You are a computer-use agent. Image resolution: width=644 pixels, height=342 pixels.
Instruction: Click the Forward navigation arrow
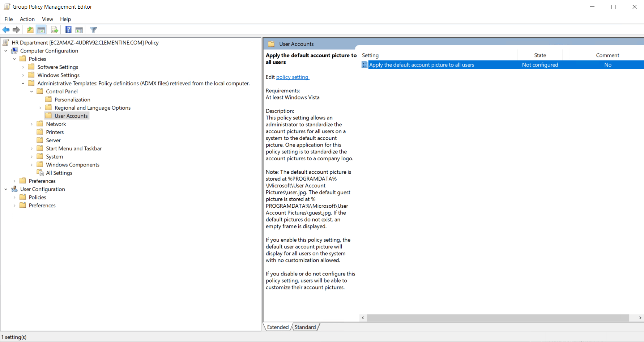coord(16,30)
